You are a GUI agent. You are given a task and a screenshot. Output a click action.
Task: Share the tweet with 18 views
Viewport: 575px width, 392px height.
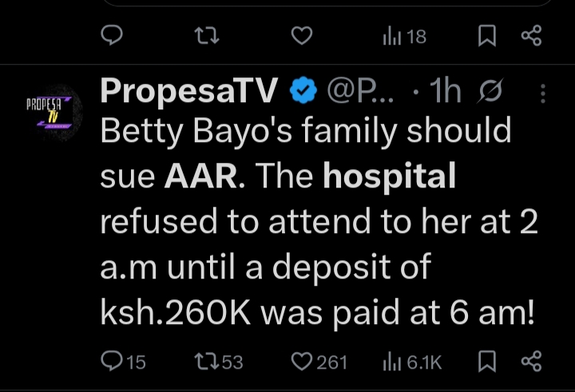click(x=531, y=36)
